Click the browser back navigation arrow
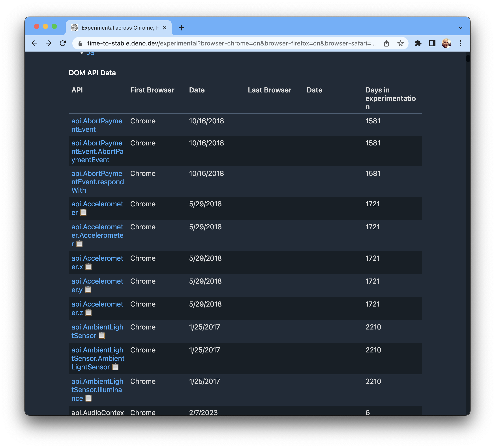Viewport: 495px width, 448px height. 34,43
